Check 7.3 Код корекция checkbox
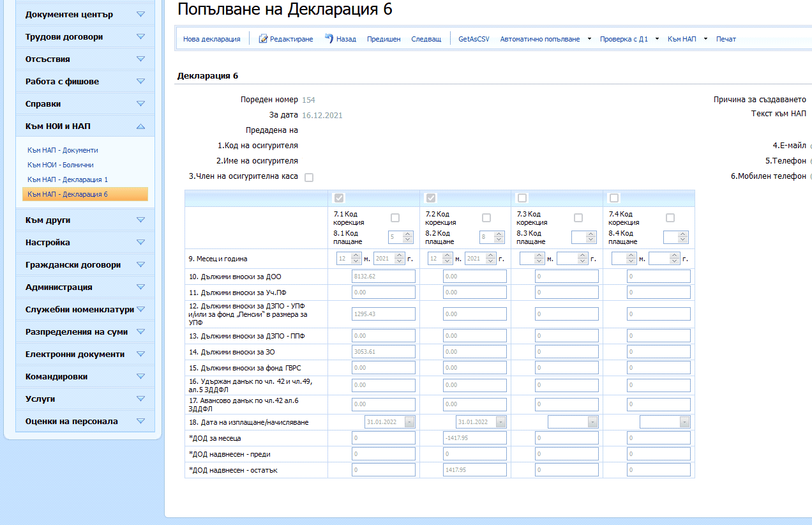812x525 pixels. [x=578, y=218]
